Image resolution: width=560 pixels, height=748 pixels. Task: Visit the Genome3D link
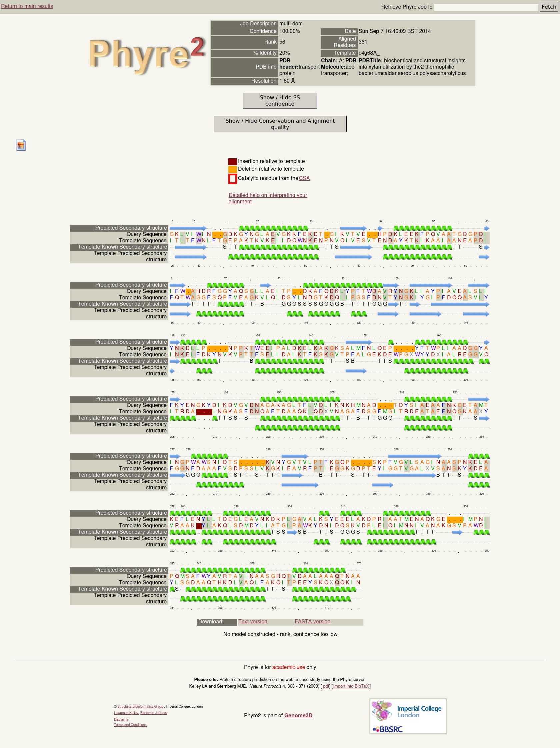click(298, 715)
